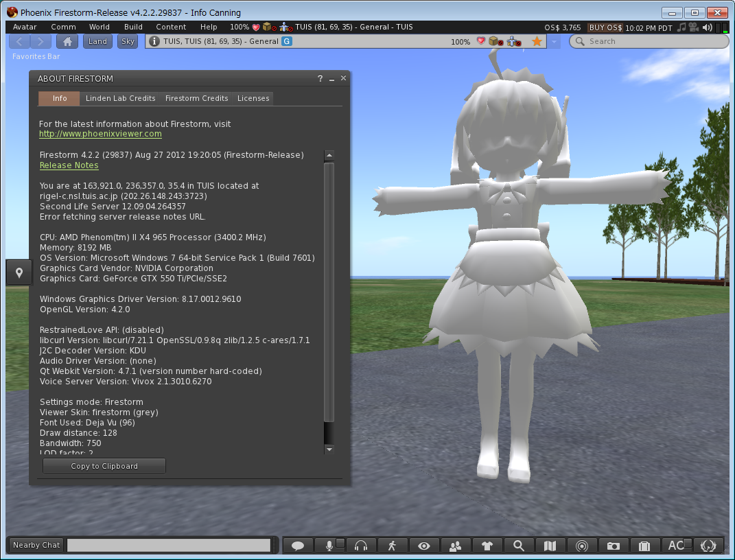Open the Help menu
The width and height of the screenshot is (735, 560).
(x=209, y=27)
